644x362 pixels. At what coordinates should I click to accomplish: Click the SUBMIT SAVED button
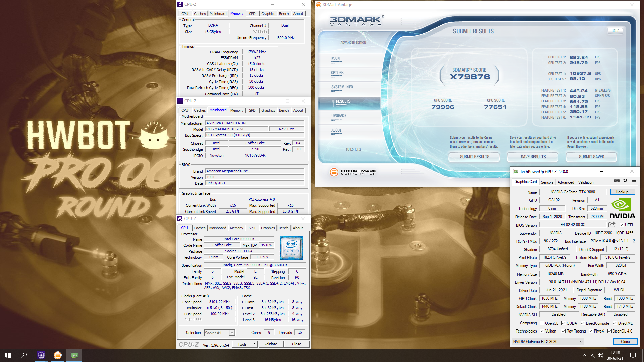tap(591, 157)
